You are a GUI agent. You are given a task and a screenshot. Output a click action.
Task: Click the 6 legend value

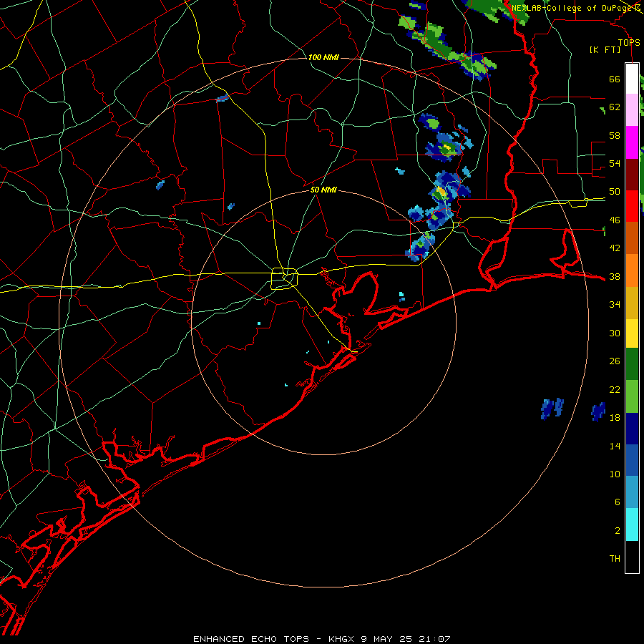[x=618, y=502]
